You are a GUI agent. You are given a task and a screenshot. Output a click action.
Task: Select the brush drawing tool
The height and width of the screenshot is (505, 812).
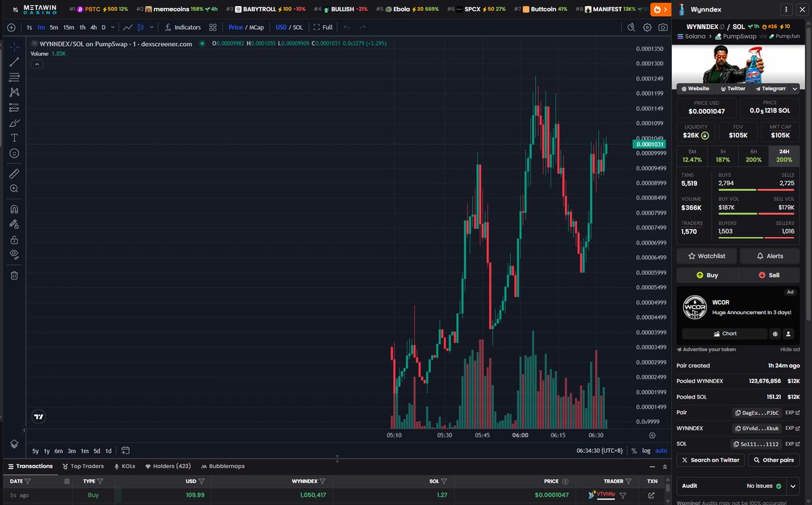(x=14, y=123)
